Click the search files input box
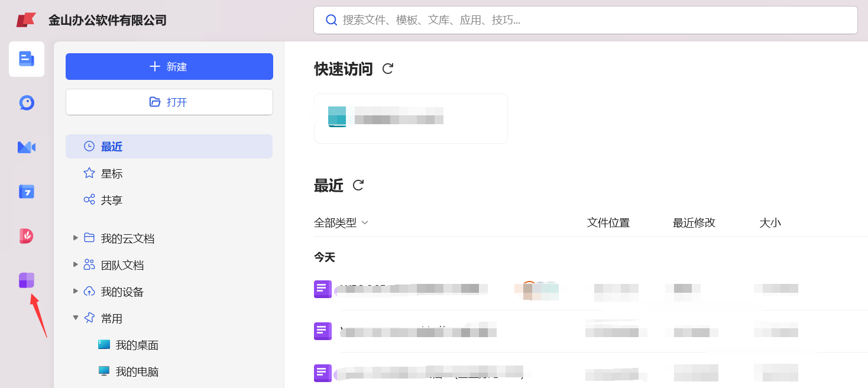Screen dimensions: 868x388 tap(585, 20)
